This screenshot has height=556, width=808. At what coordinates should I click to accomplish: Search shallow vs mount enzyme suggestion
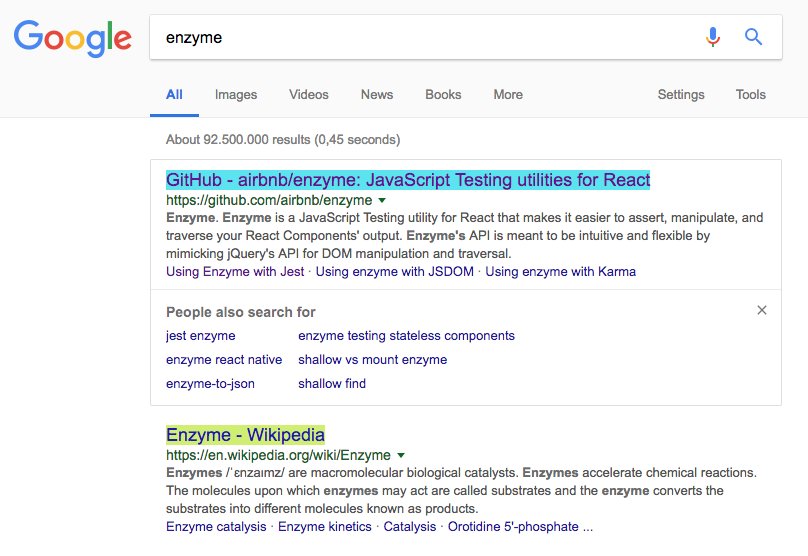[x=373, y=360]
